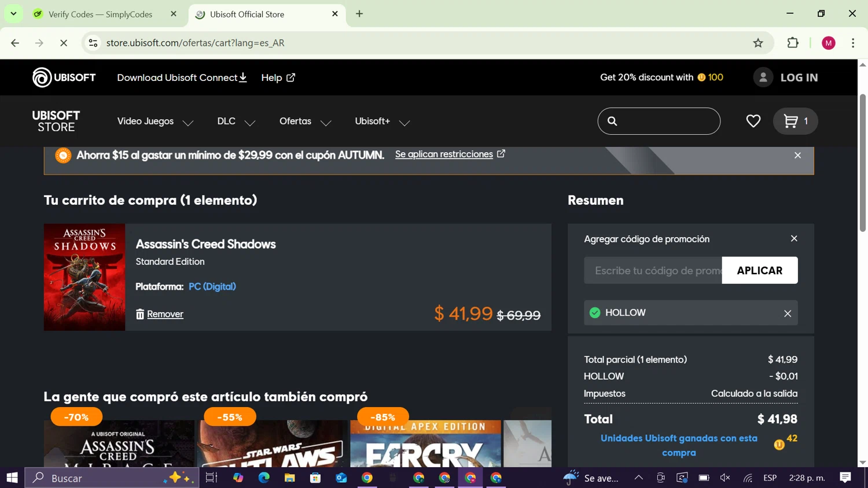Open Star Wars Outlaws recommendation
The image size is (868, 488).
tap(273, 443)
